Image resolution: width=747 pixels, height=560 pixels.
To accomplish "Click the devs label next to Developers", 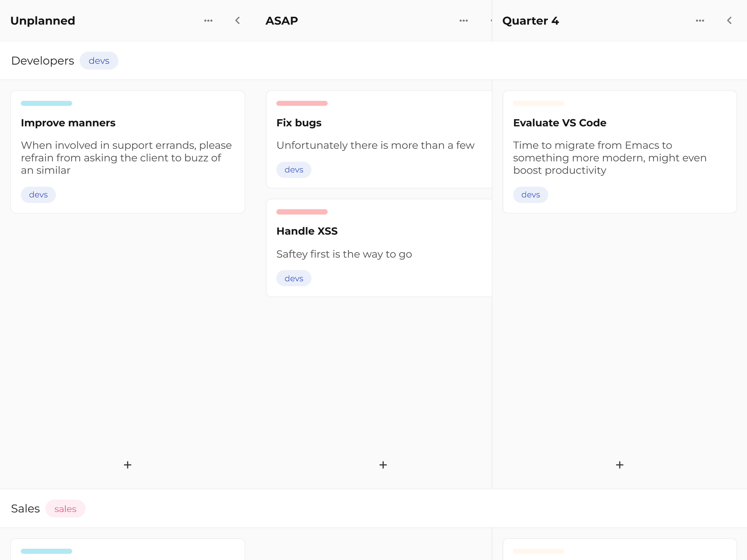I will (99, 61).
